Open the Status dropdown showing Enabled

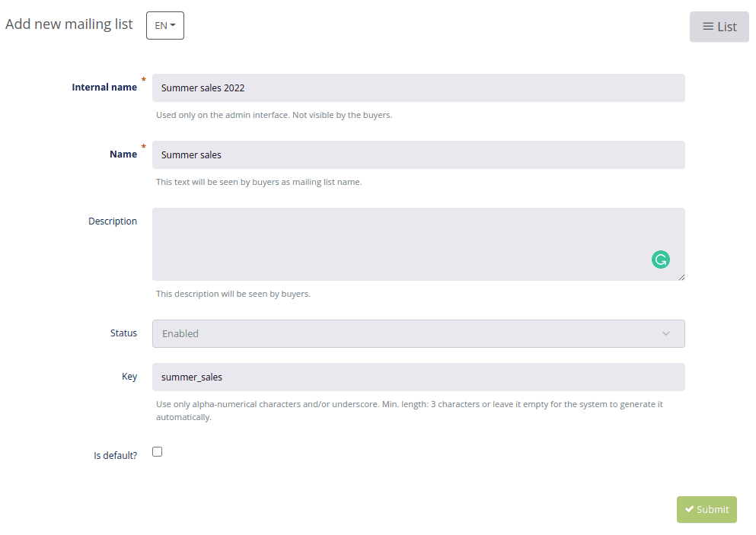coord(419,333)
